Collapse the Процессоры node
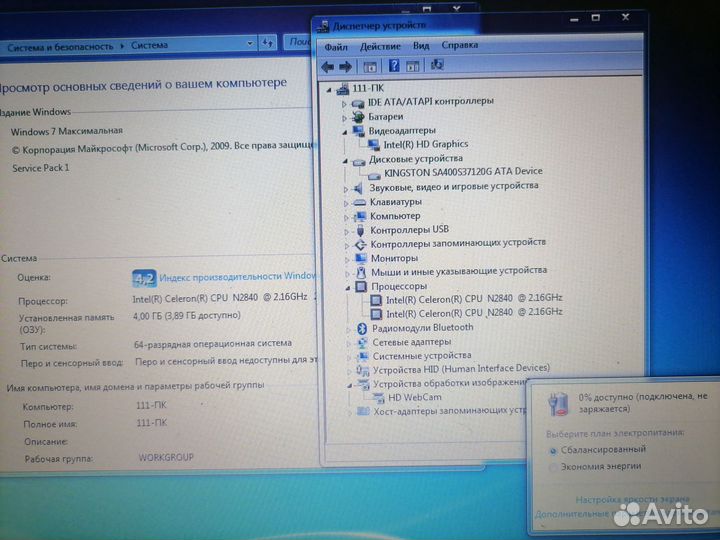 [348, 288]
